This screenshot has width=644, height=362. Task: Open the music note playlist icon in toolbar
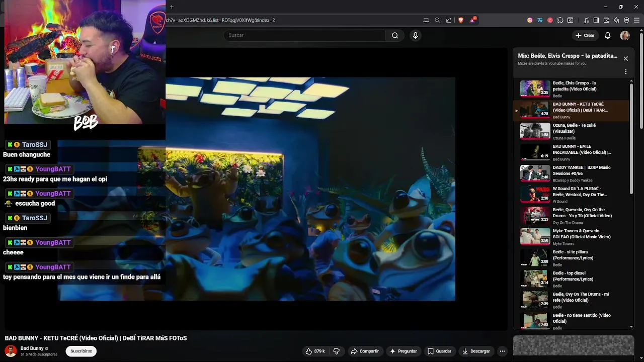tap(586, 20)
